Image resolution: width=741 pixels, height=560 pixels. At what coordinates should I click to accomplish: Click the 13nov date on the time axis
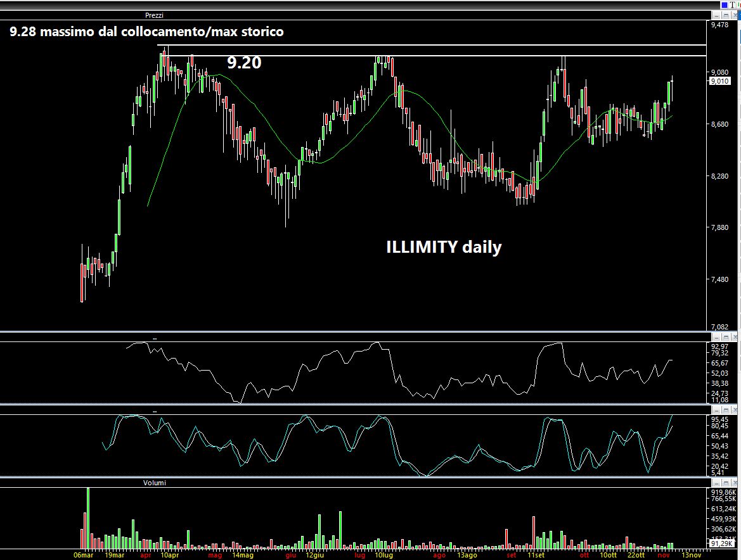coord(691,556)
